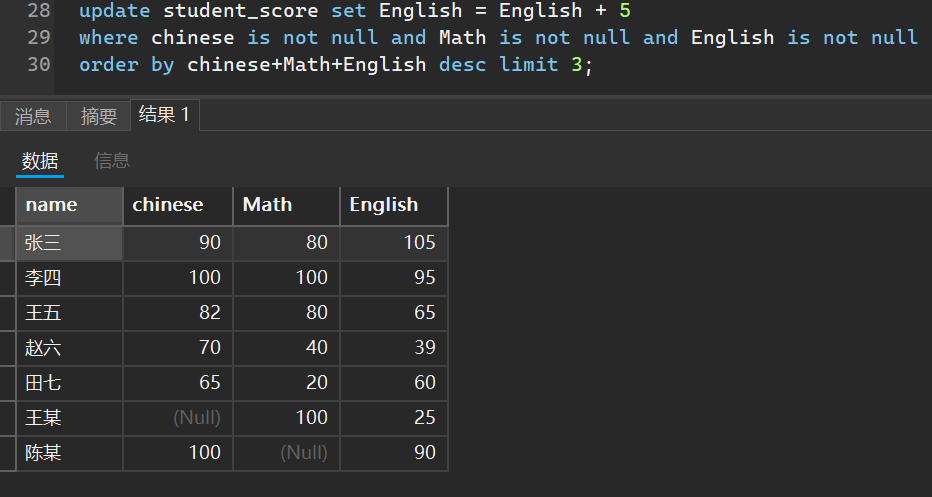The width and height of the screenshot is (932, 497).
Task: Click the name column header
Action: 70,206
